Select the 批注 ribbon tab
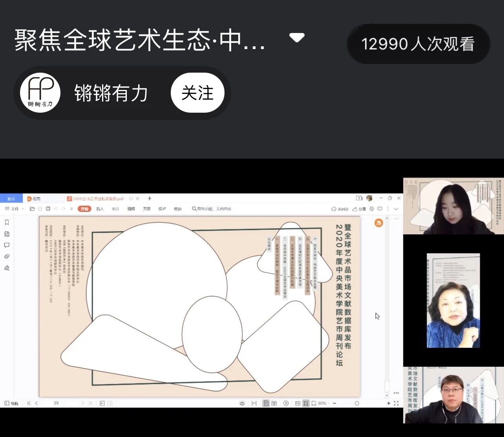 pos(115,209)
